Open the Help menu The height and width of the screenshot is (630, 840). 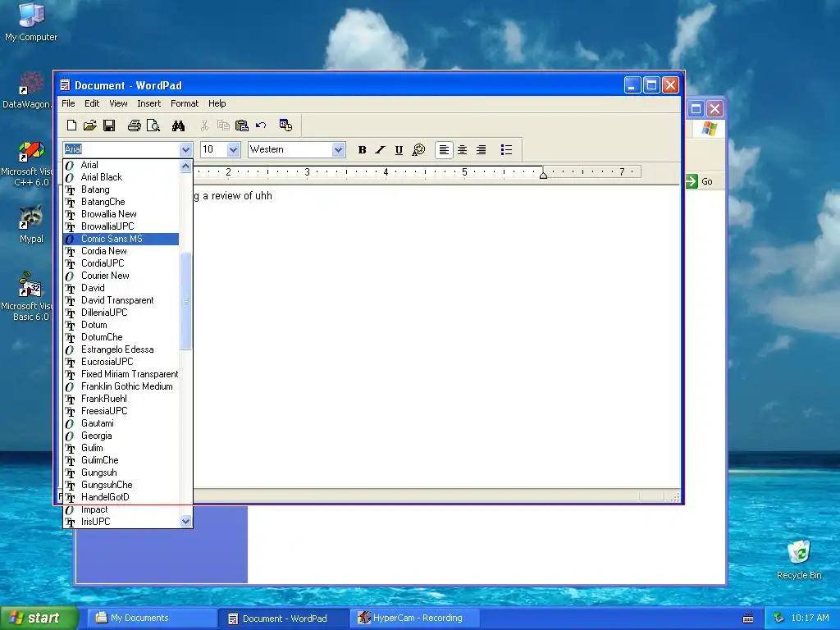click(x=217, y=103)
